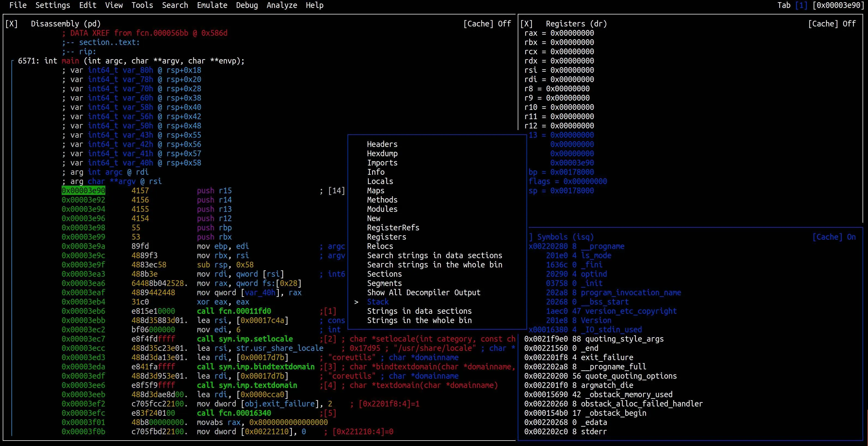Viewport: 868px width, 446px height.
Task: Expand the Tools menu
Action: click(142, 5)
